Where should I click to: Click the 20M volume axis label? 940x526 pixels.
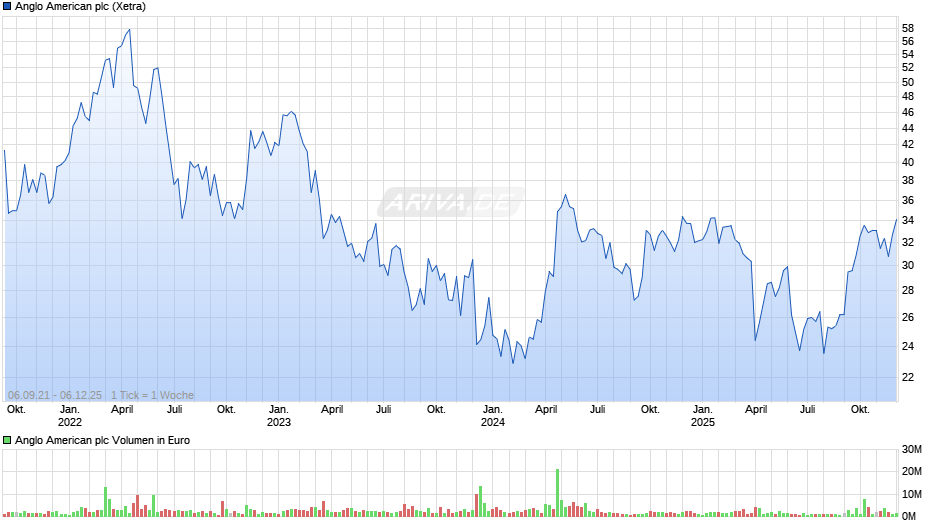tap(911, 471)
